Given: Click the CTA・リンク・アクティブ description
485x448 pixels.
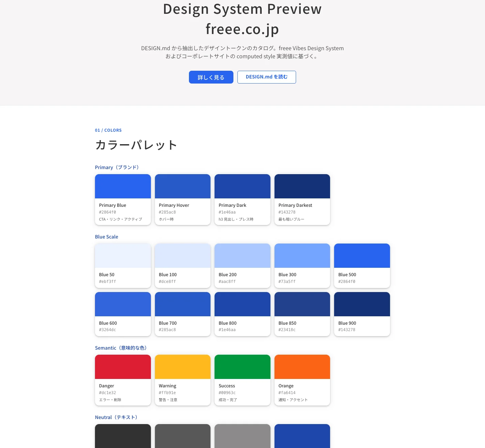Looking at the screenshot, I should click(121, 219).
